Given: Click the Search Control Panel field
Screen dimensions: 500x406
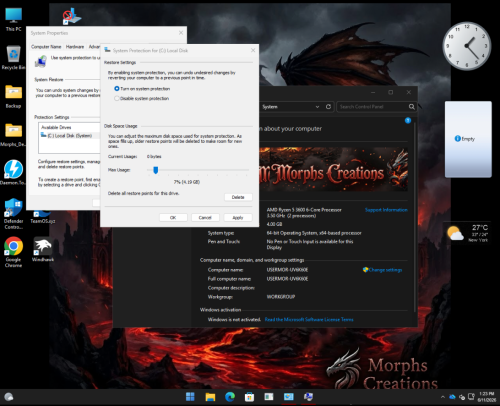Looking at the screenshot, I should pyautogui.click(x=372, y=107).
